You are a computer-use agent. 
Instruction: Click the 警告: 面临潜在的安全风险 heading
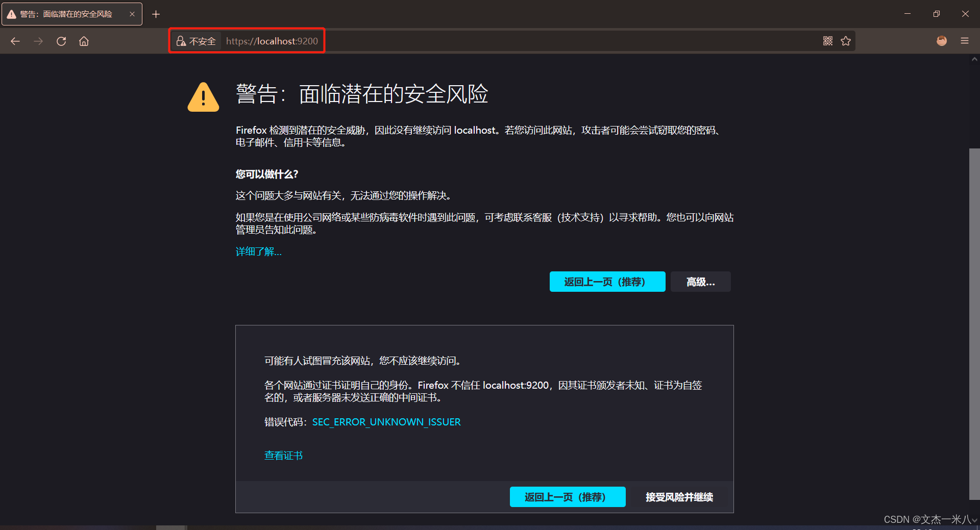pos(362,94)
